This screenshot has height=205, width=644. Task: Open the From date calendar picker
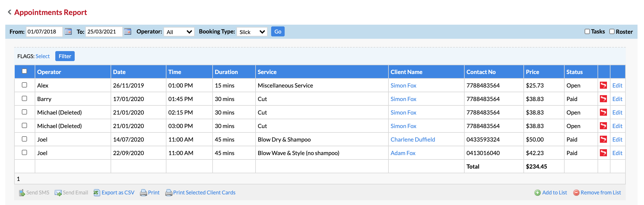coord(68,31)
